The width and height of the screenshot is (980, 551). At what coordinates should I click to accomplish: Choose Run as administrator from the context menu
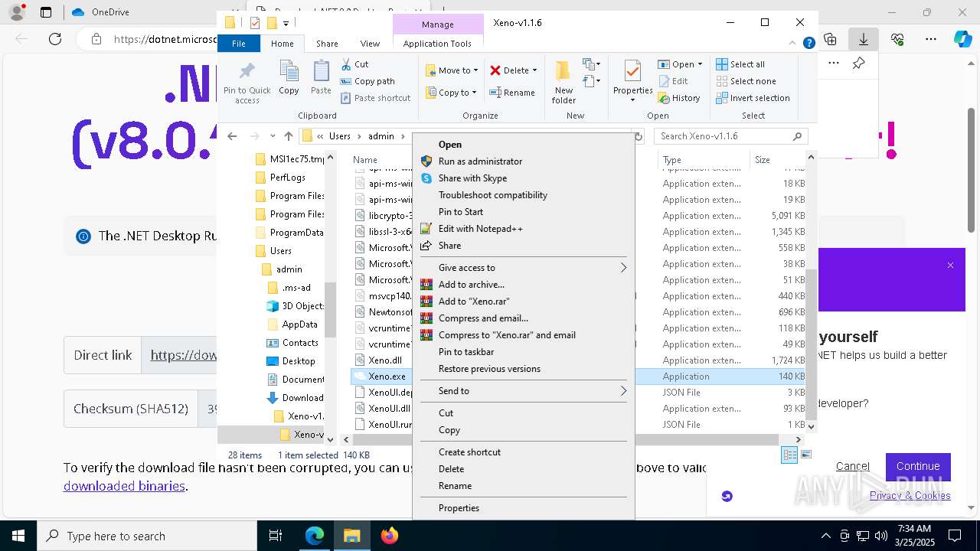[523, 161]
